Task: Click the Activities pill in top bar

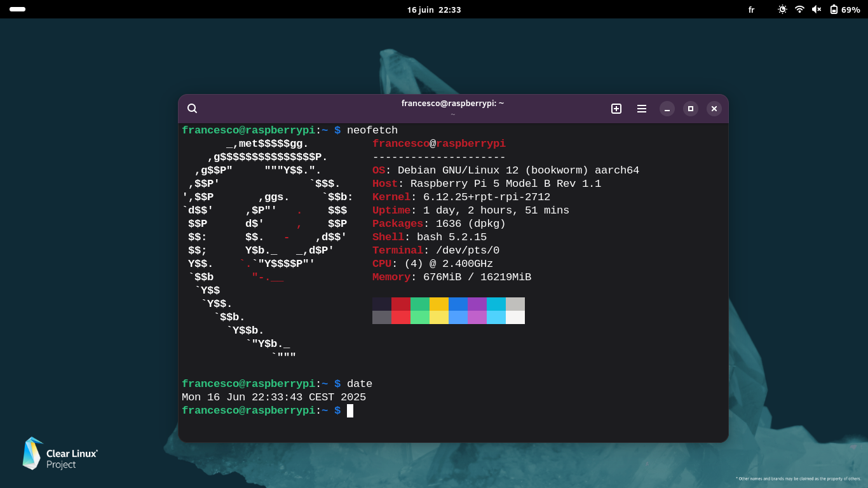Action: click(x=18, y=10)
